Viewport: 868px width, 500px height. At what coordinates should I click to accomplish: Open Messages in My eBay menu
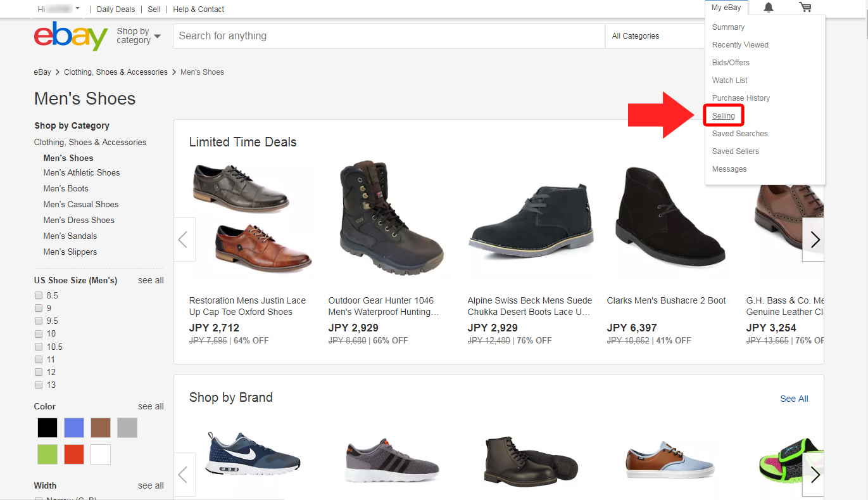click(x=729, y=169)
